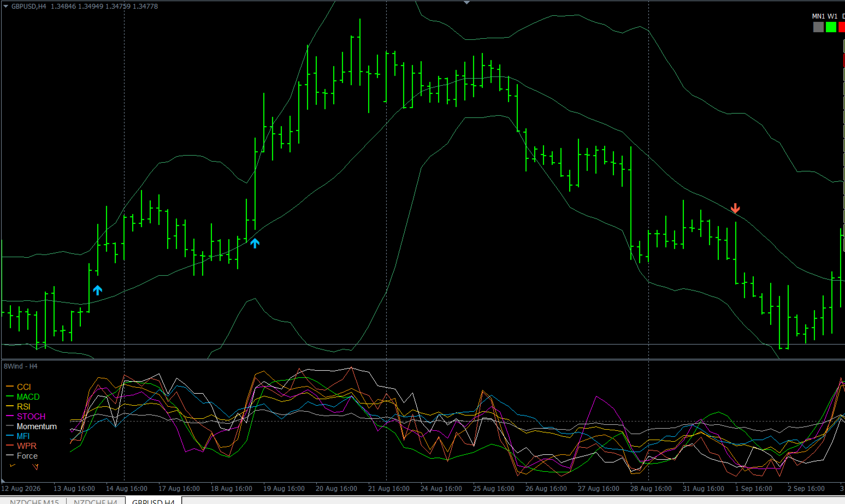The width and height of the screenshot is (845, 504).
Task: Click the Momentum legend label
Action: click(x=37, y=426)
